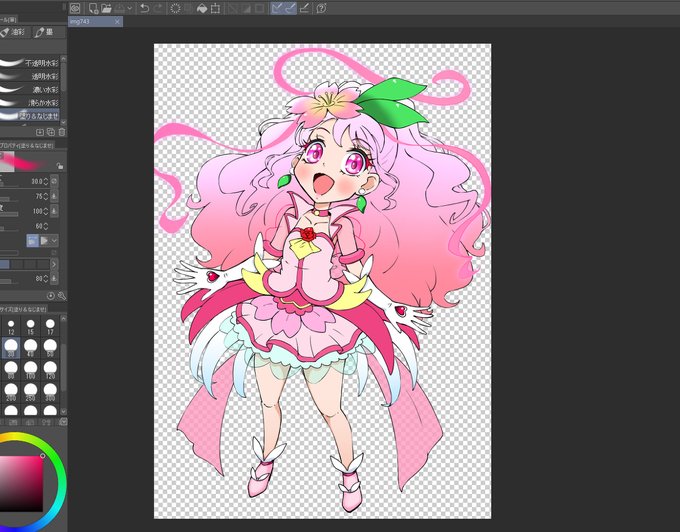Click the dotted circle Clear icon
Viewport: 680px width, 532px height.
175,8
